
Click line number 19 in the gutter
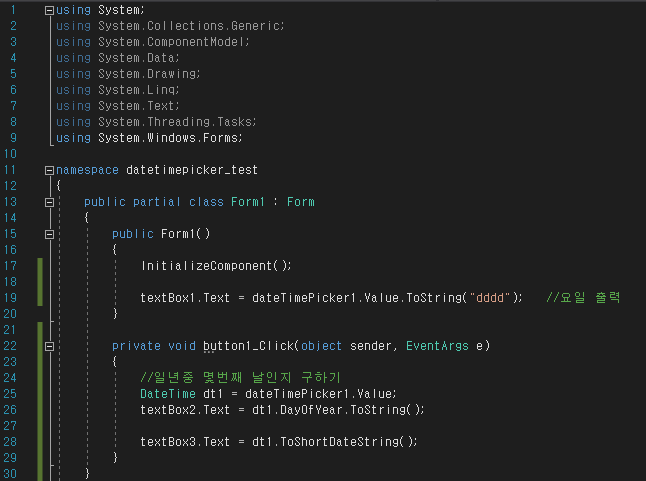coord(10,298)
